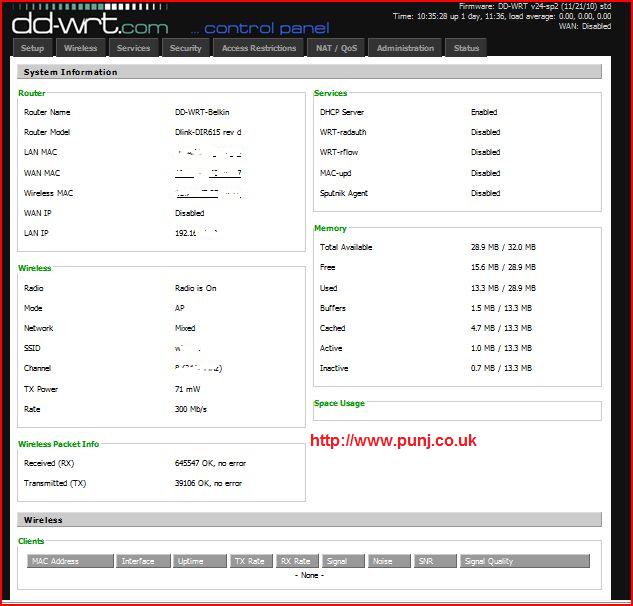Click the Firmware DD-WRT v24-sp2 text
Screen dimensions: 633x606
534,6
